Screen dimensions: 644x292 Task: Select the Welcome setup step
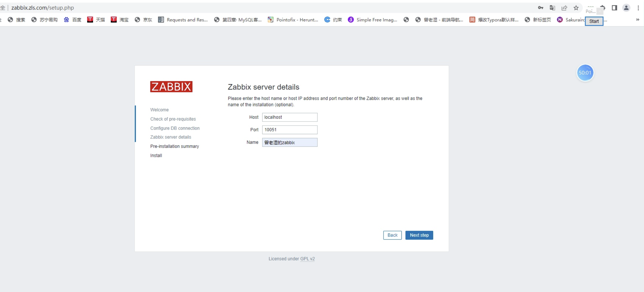point(159,110)
